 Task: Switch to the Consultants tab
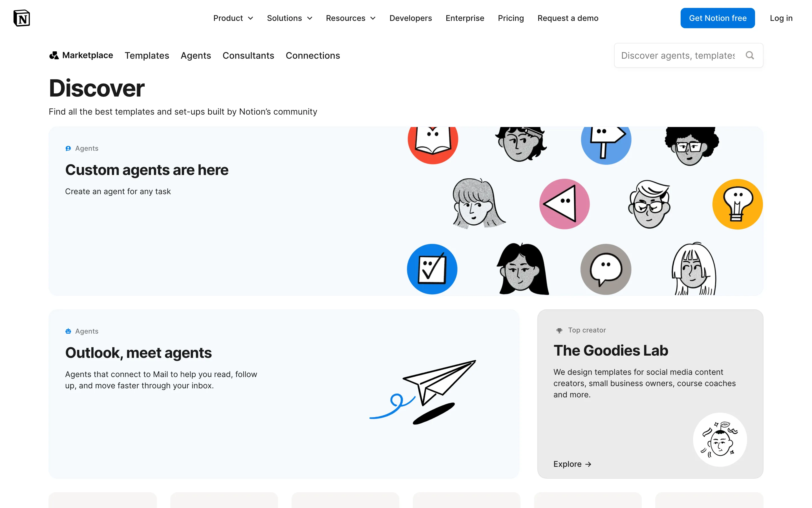[248, 55]
